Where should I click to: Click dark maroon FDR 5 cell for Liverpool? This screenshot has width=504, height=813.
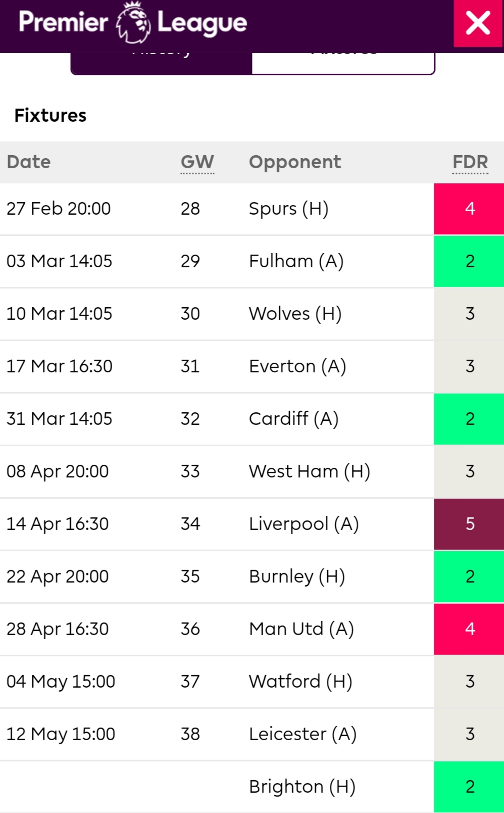coord(469,524)
